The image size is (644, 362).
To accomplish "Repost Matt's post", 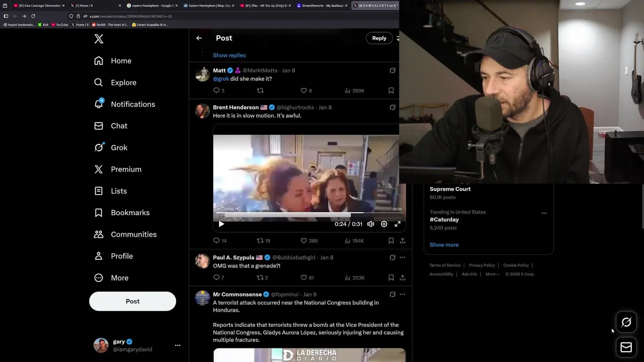I will click(260, 90).
